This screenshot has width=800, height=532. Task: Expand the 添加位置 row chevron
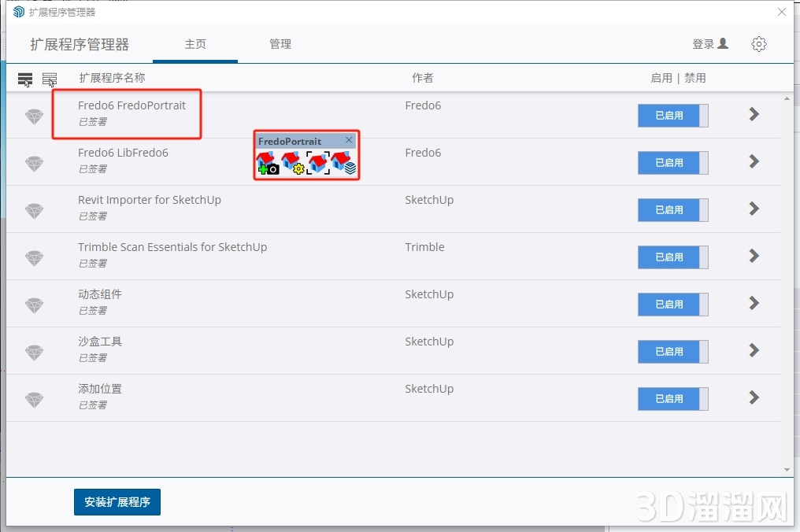coord(754,397)
